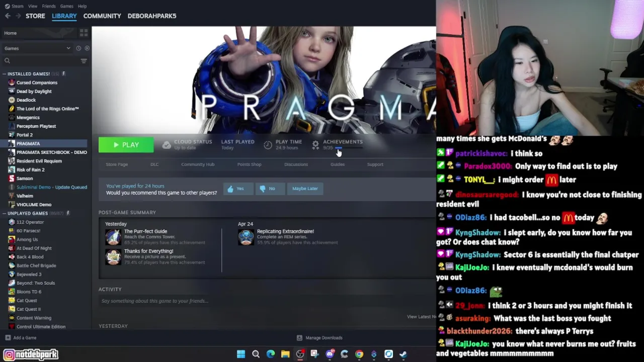The height and width of the screenshot is (362, 644).
Task: Open the Friends menu
Action: click(48, 6)
